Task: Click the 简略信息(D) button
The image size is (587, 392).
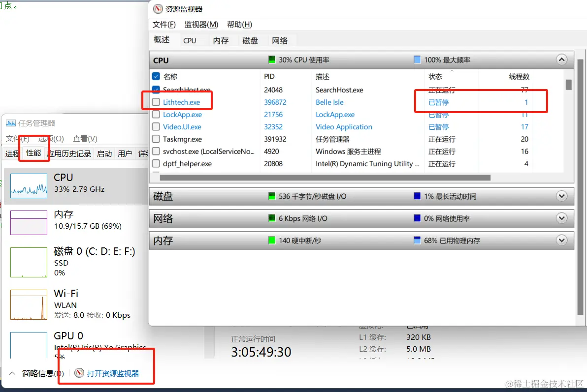Action: click(x=43, y=373)
